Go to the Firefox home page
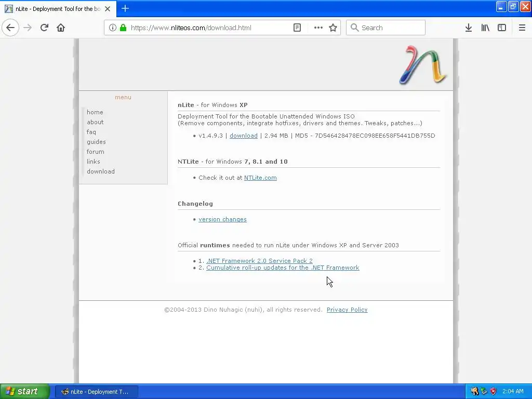 [61, 28]
